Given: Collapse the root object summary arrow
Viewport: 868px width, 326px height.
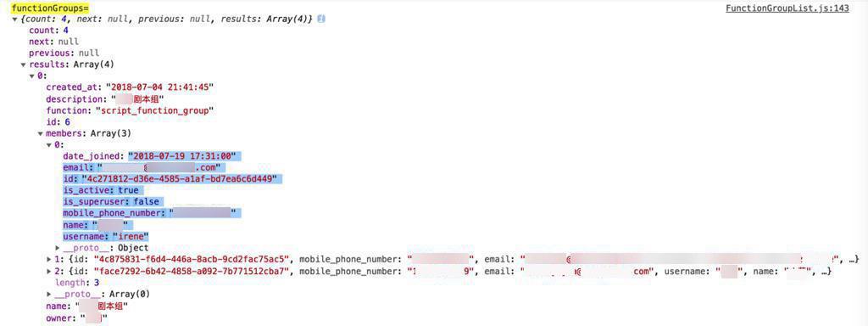Looking at the screenshot, I should (14, 20).
